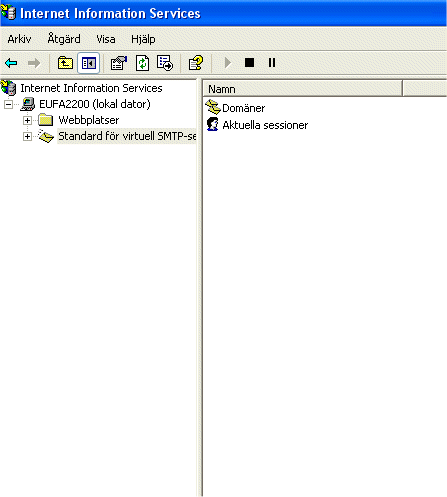Open the Åtgärd menu

64,39
